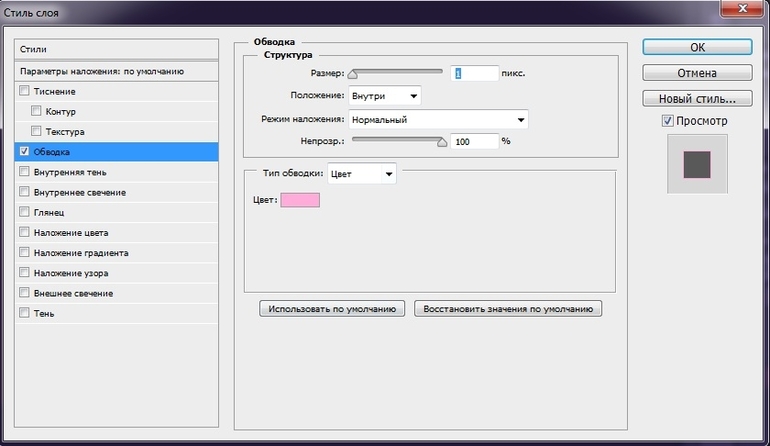Enable the Тиснение checkbox
The image size is (770, 446).
pos(24,91)
